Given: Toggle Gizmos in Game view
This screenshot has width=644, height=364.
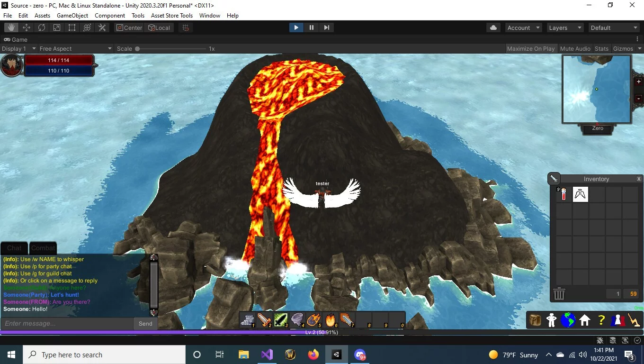Looking at the screenshot, I should [623, 48].
